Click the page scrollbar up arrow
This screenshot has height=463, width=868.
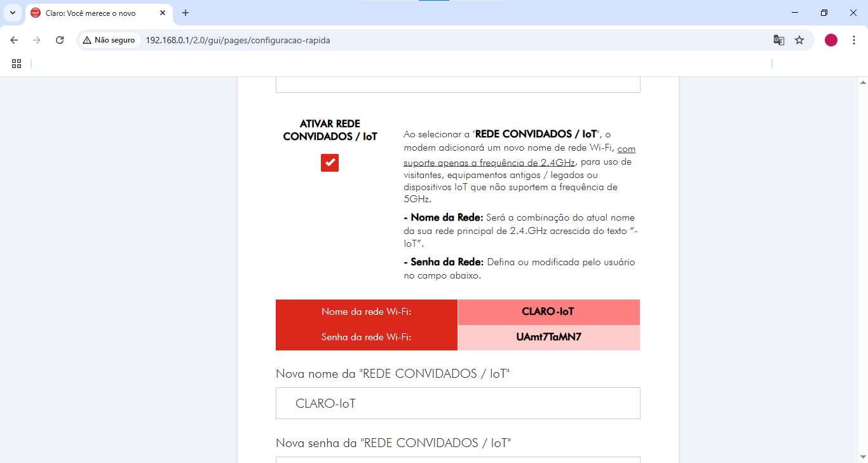point(863,82)
